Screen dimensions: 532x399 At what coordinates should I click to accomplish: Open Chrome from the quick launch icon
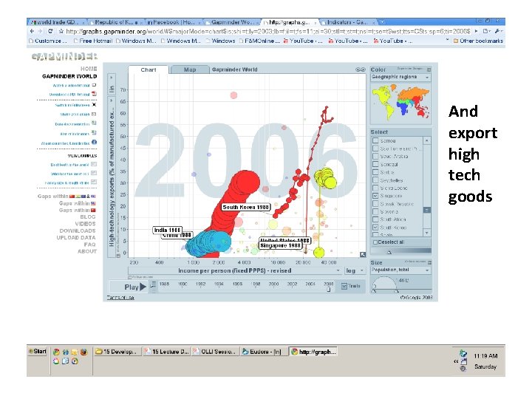coord(56,352)
